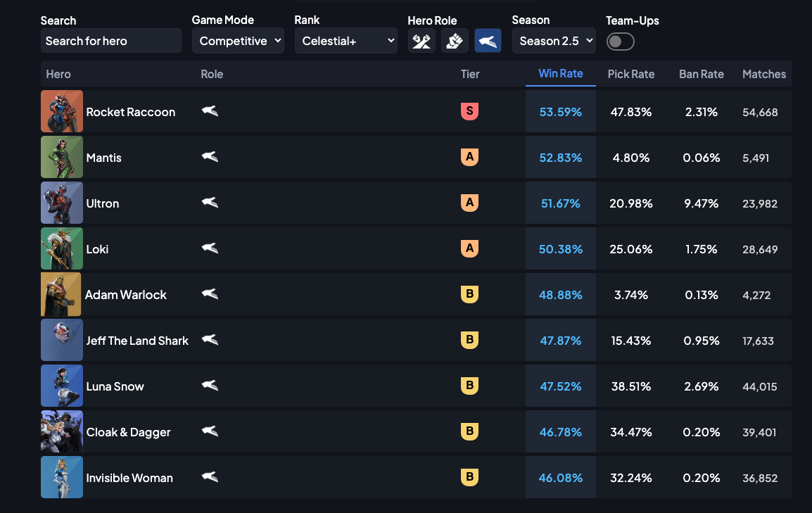Image resolution: width=812 pixels, height=513 pixels.
Task: Toggle the Team-Ups switch
Action: point(621,42)
